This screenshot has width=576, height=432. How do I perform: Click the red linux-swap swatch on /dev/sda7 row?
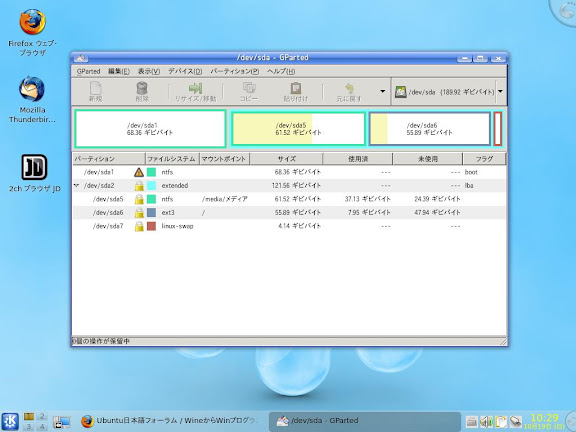tap(151, 226)
